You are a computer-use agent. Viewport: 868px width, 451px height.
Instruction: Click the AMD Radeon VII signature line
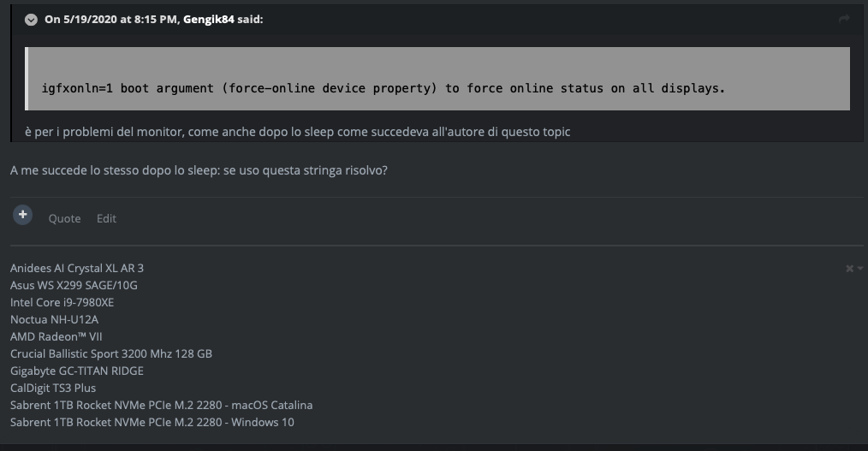pos(56,336)
